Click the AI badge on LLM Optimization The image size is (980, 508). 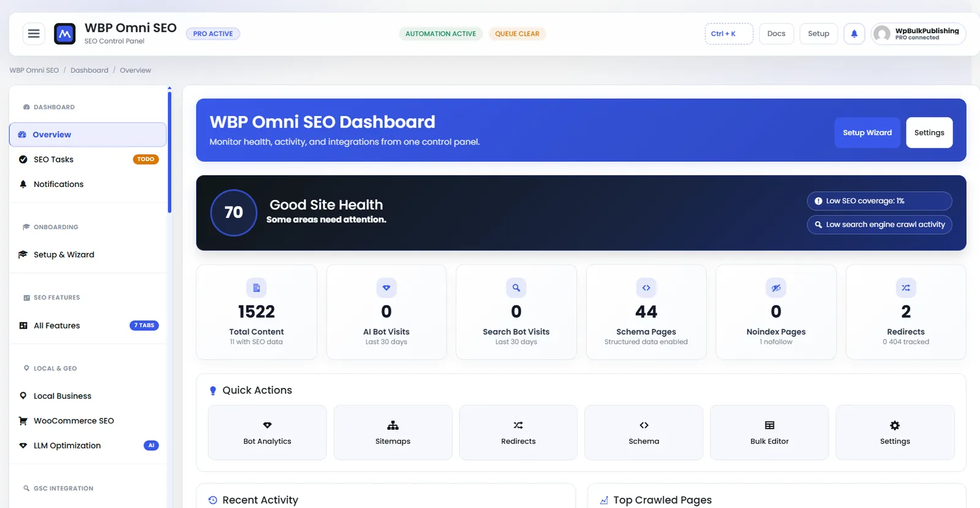[151, 445]
